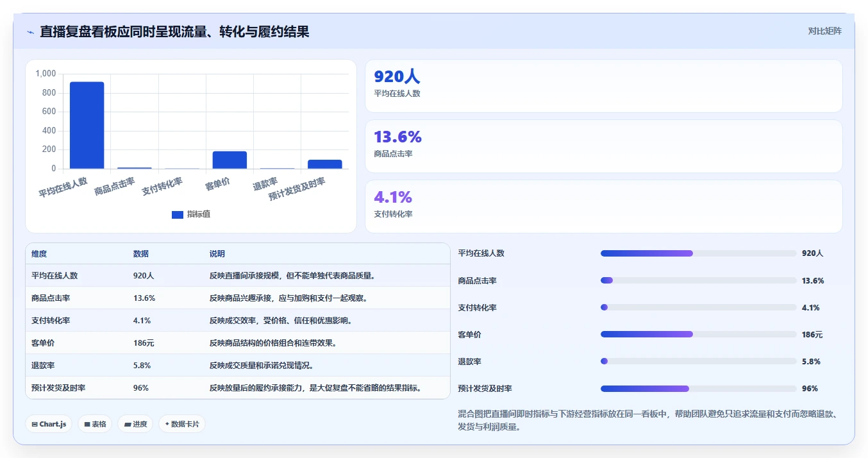Click the 反映成交效率 description cell
Viewport: 868px width, 458px height.
click(280, 321)
